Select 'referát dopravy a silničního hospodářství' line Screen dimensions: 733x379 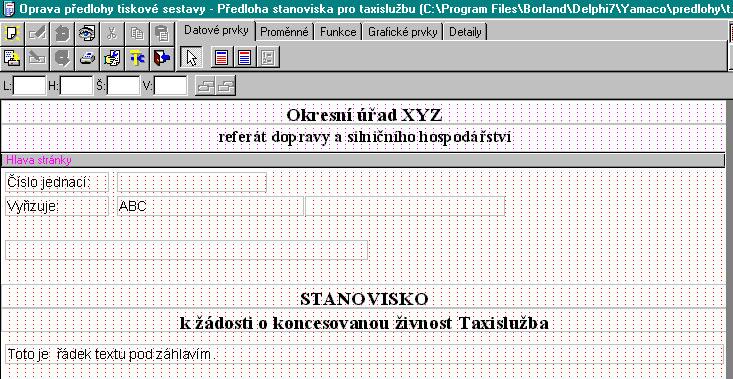point(365,137)
